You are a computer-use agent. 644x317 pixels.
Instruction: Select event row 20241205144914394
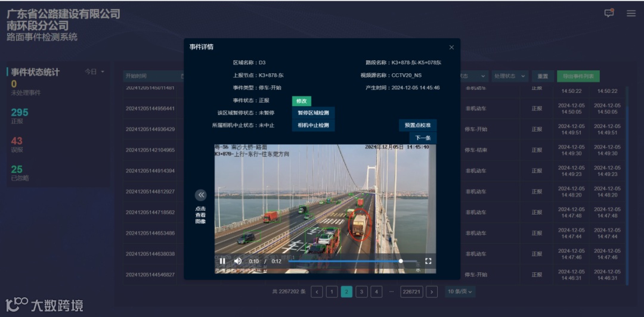[x=150, y=170]
